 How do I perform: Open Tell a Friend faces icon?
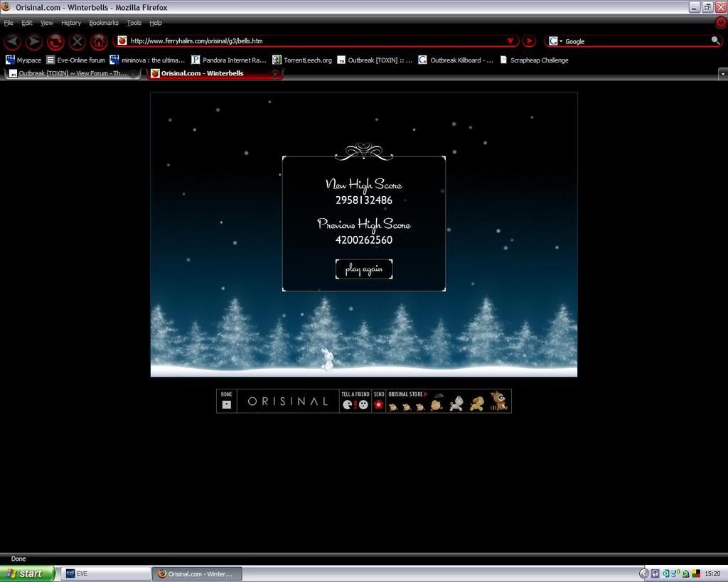(355, 404)
